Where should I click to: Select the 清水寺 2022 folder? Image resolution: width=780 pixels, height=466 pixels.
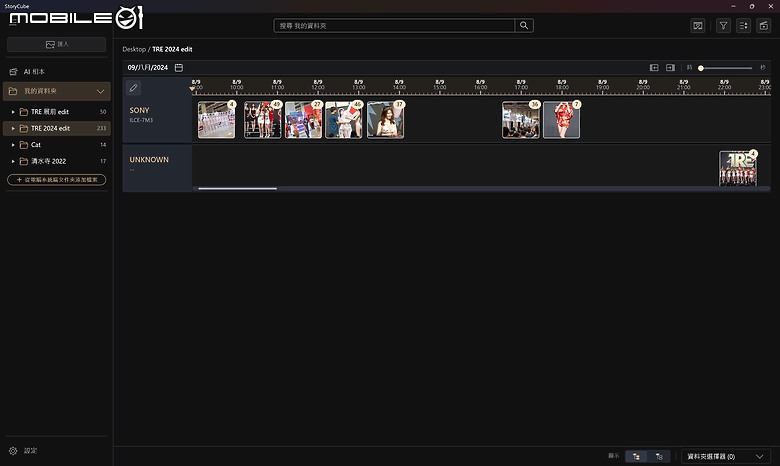coord(57,161)
